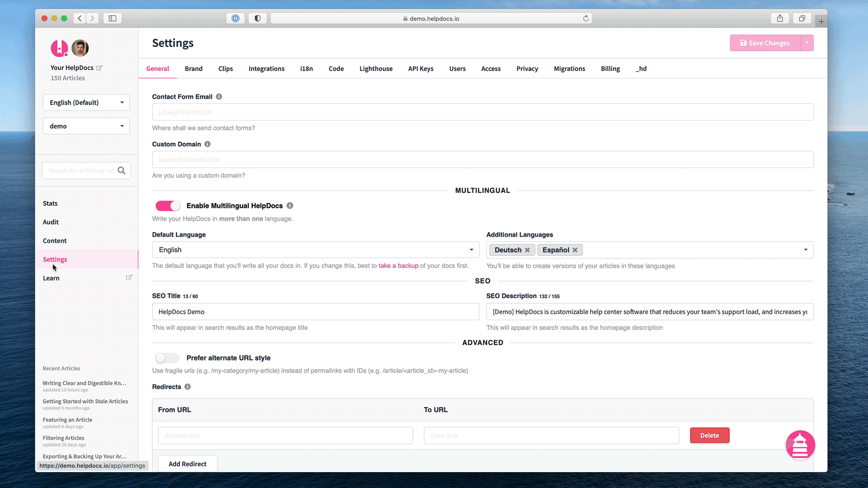Image resolution: width=868 pixels, height=488 pixels.
Task: Open the Billing tab
Action: pos(610,69)
